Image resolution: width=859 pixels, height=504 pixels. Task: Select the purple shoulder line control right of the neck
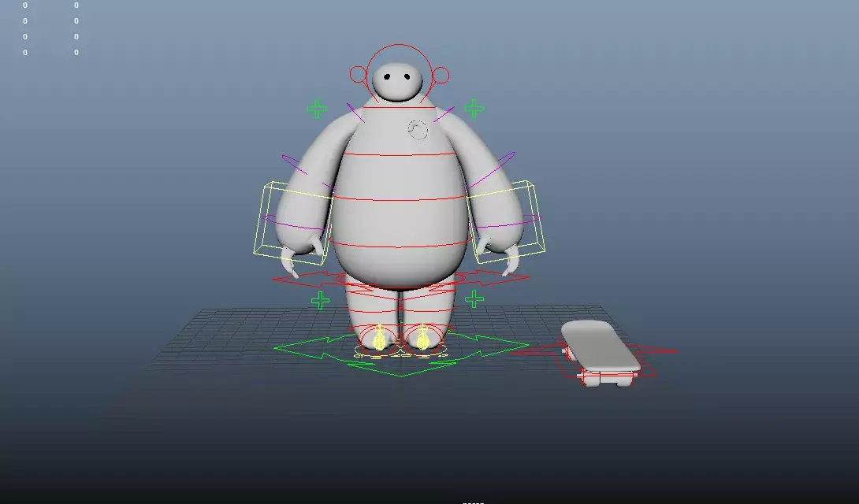(x=444, y=114)
